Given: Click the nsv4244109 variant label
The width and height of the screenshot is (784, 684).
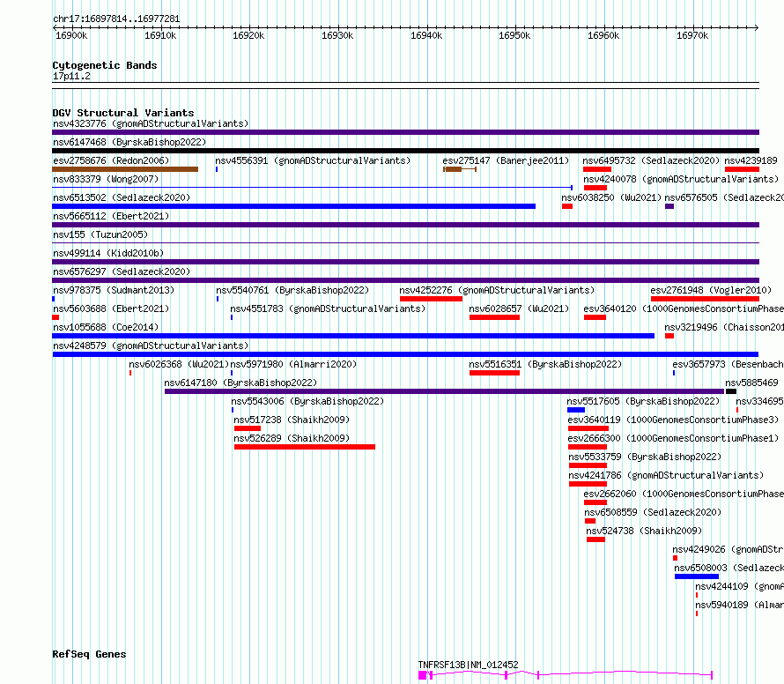Looking at the screenshot, I should [x=739, y=586].
